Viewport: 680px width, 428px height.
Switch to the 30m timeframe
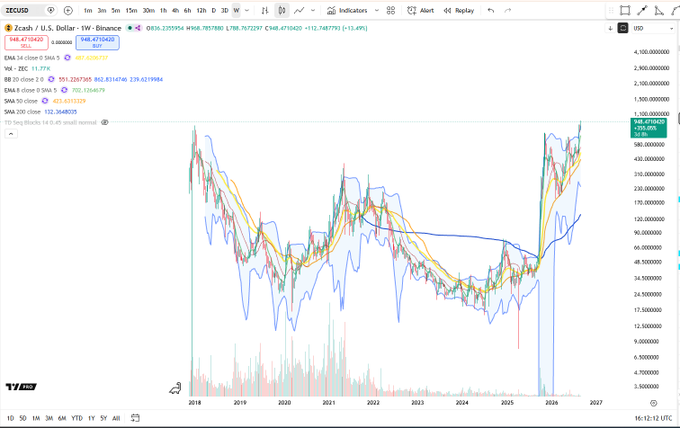(x=149, y=10)
